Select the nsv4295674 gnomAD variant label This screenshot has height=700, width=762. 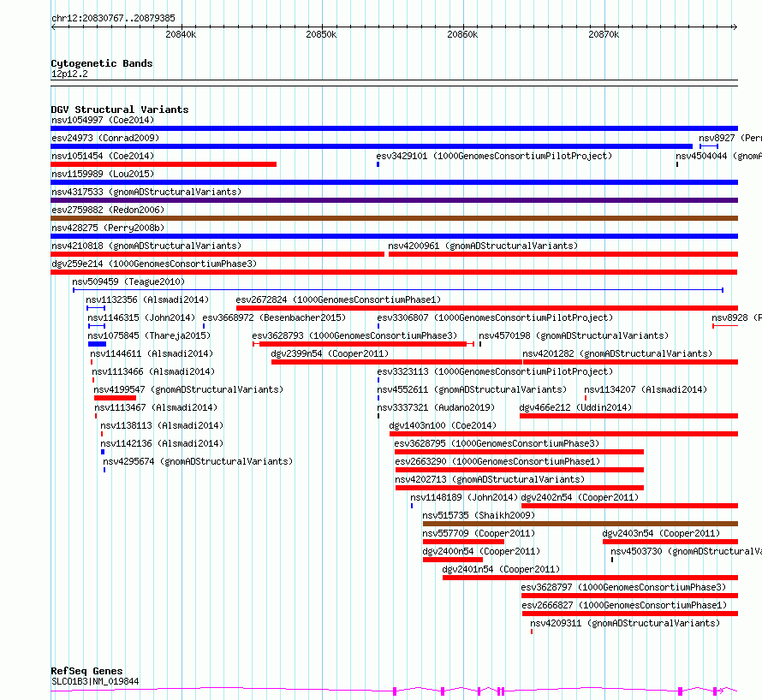198,461
